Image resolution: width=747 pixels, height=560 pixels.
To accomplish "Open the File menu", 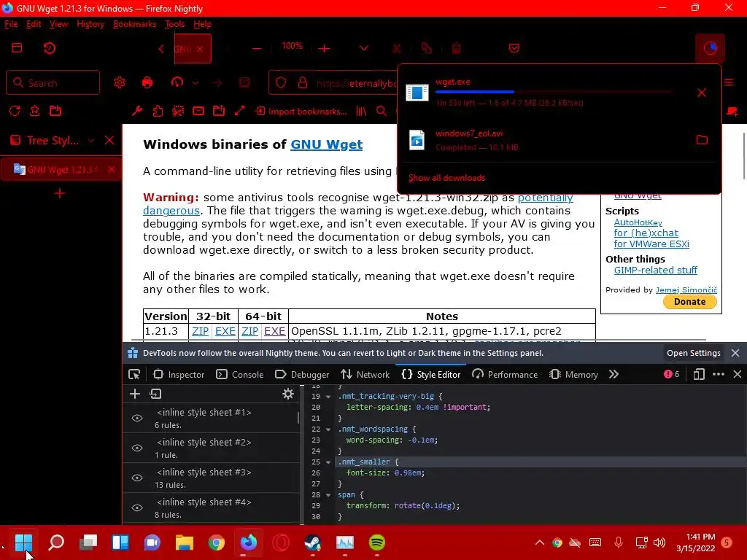I will coord(11,24).
